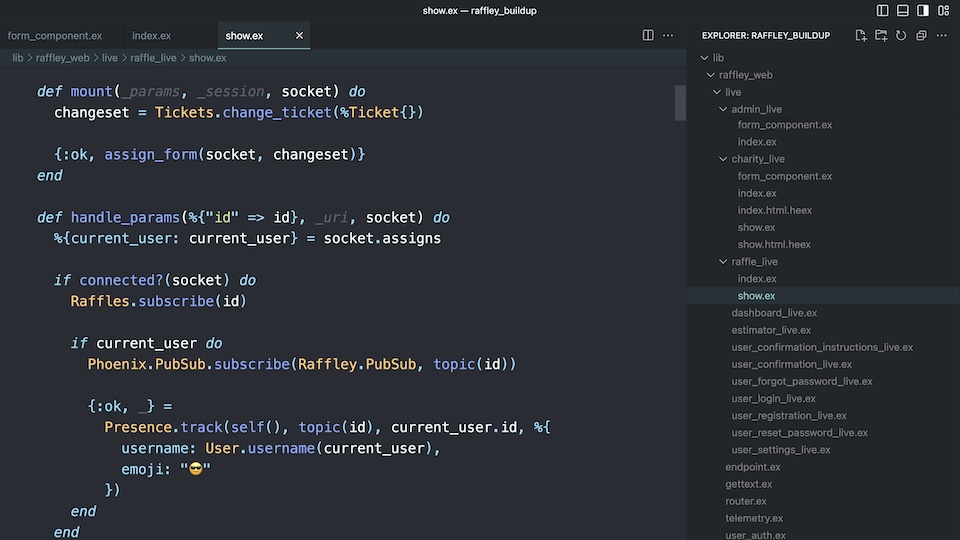The width and height of the screenshot is (960, 540).
Task: Open user_login_live.ex file
Action: click(773, 399)
